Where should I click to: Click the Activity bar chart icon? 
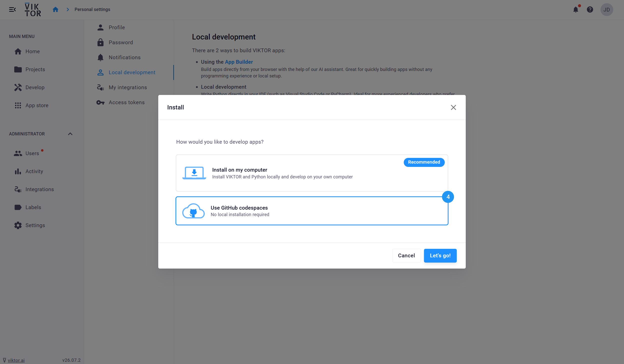[18, 171]
